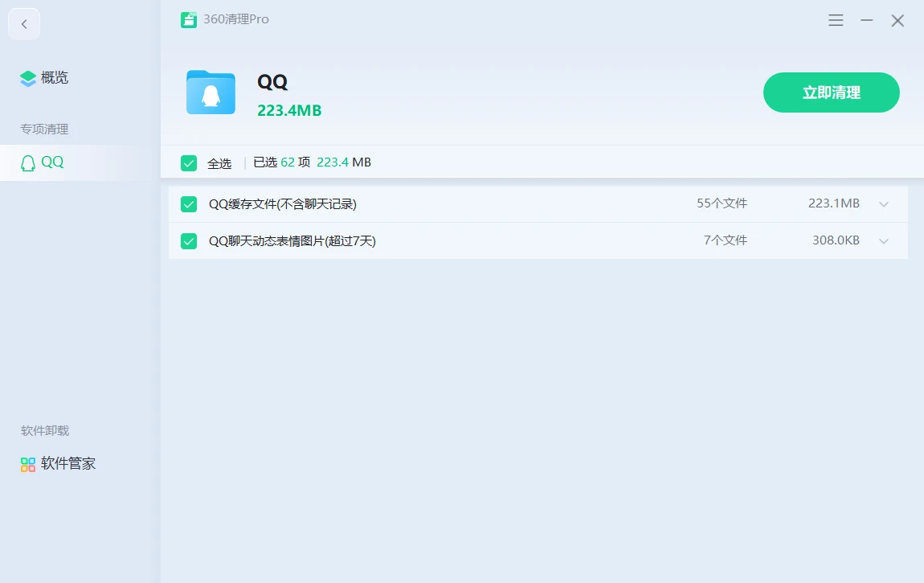The image size is (924, 583).
Task: Toggle the 全选 select-all checkbox
Action: 189,163
